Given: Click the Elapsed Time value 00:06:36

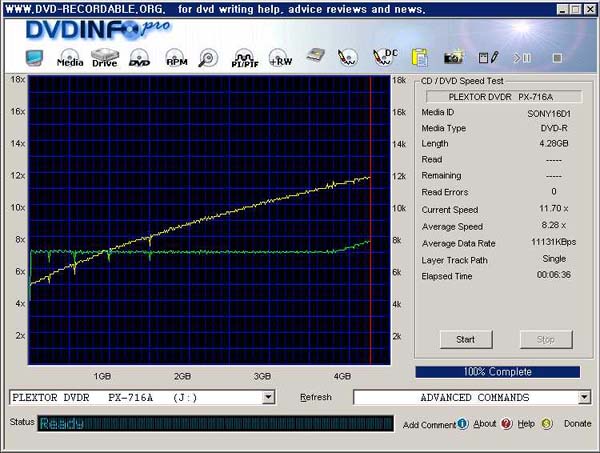Looking at the screenshot, I should 554,275.
